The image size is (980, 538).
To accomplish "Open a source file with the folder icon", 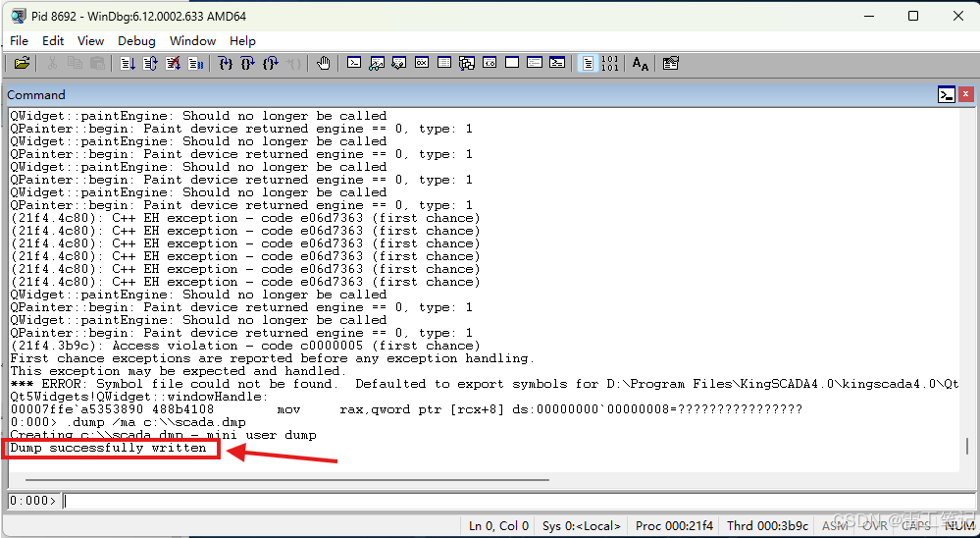I will tap(22, 63).
